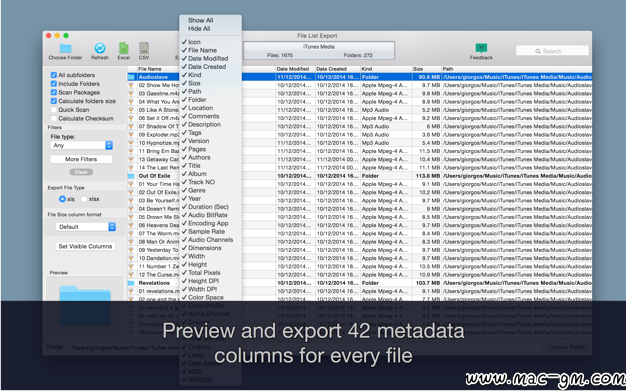Select the Out Of Exile row

coord(360,176)
